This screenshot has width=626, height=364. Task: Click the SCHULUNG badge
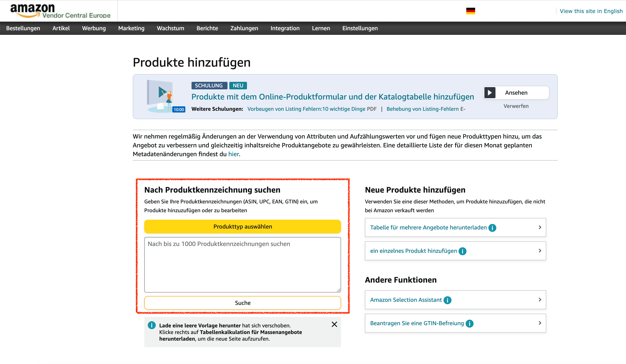coord(209,86)
